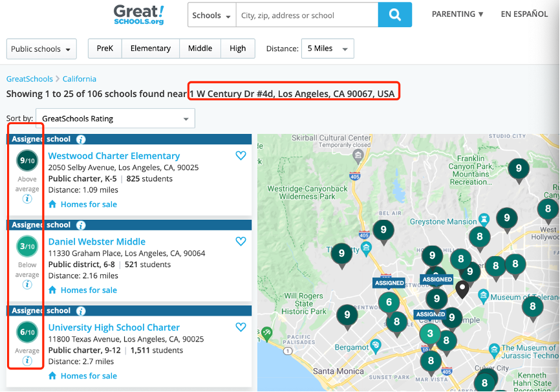Viewport: 560px width, 392px height.
Task: Open Daniel Webster Middle school page
Action: (x=97, y=241)
